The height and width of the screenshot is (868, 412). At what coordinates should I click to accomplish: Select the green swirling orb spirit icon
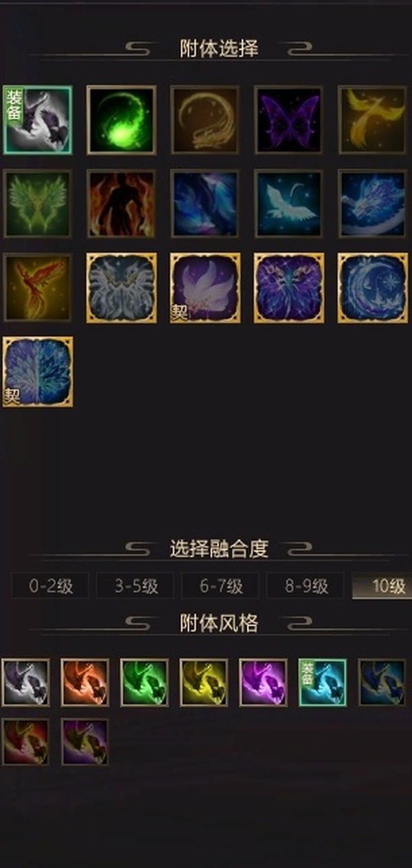point(121,120)
